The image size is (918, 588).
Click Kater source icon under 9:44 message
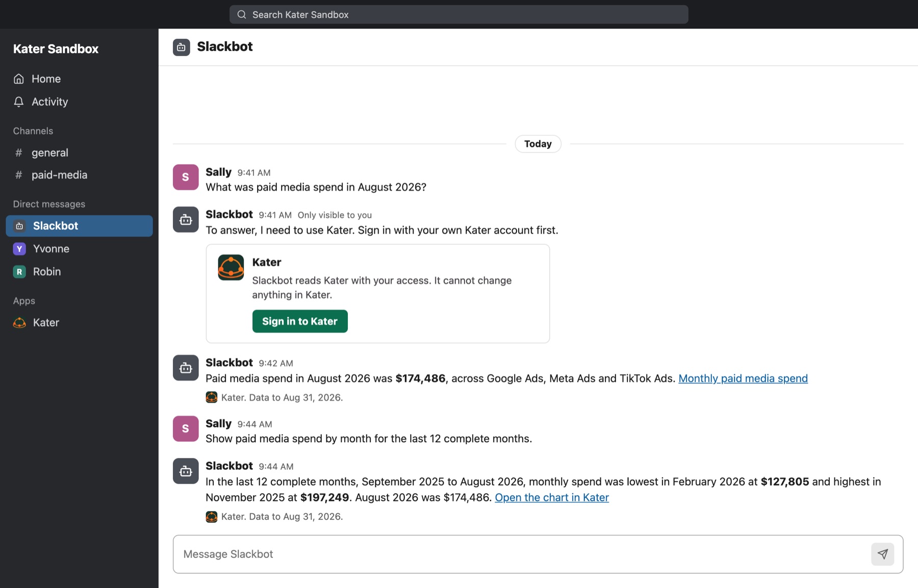click(x=212, y=517)
